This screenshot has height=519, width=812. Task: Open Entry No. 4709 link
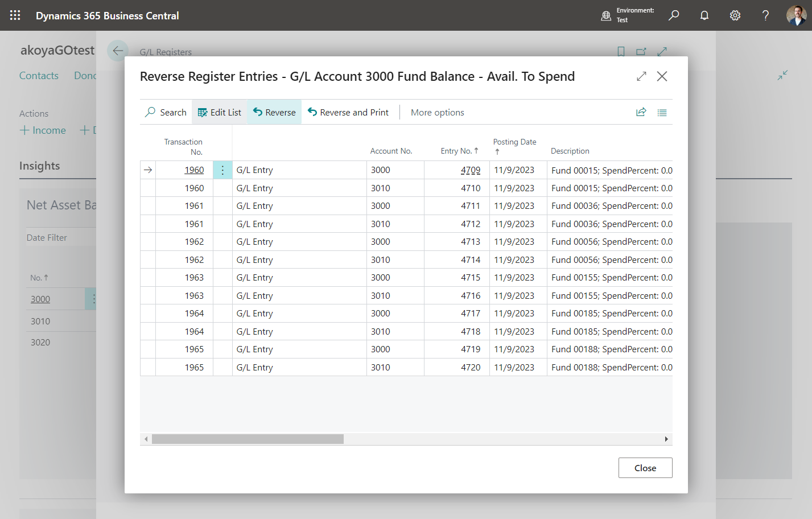point(471,170)
